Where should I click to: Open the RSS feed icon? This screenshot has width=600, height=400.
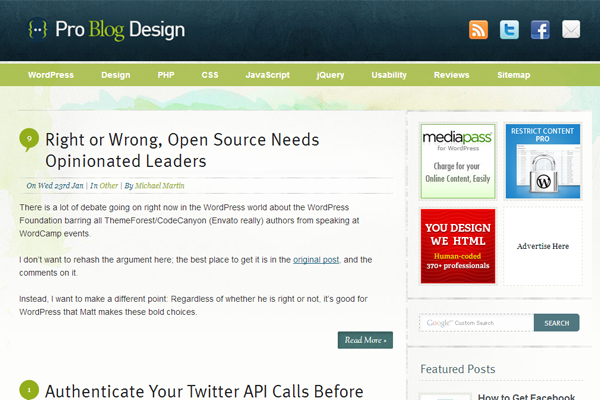478,29
